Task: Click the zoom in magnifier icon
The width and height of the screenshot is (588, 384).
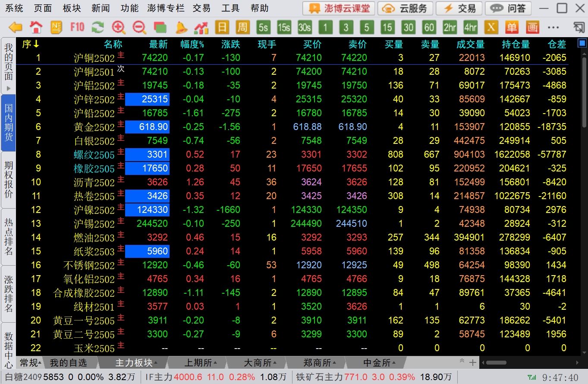Action: [x=118, y=28]
